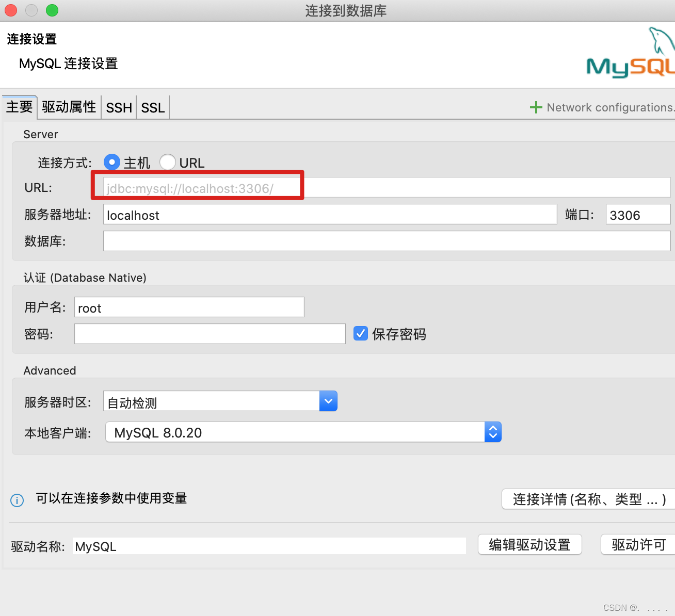This screenshot has height=616, width=675.
Task: Switch to the 驱动属性 tab
Action: click(69, 107)
